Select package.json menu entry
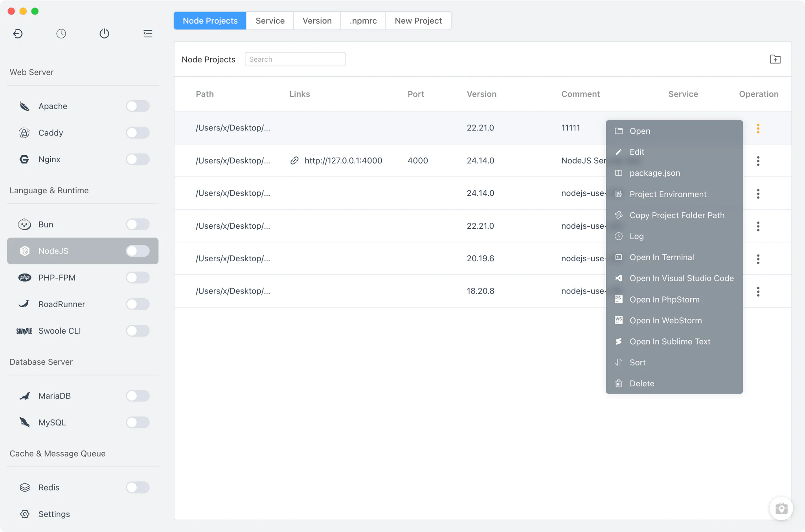Screen dimensions: 805x532 [674, 173]
